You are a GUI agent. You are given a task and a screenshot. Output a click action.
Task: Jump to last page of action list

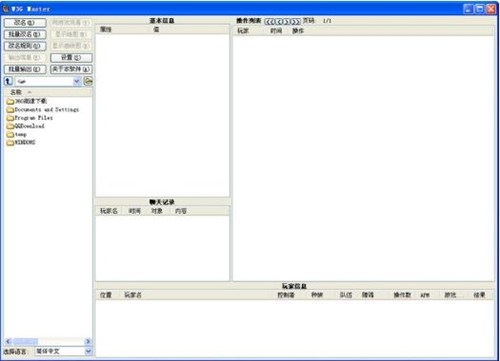pos(296,22)
